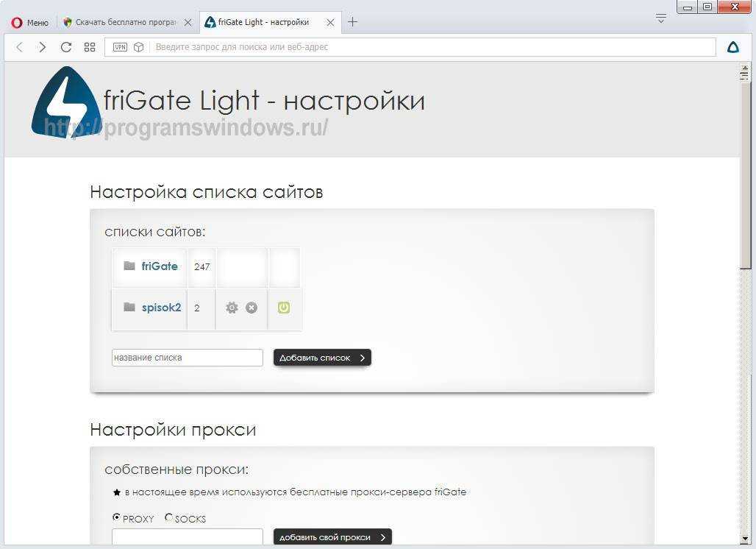Go back with the back arrow
This screenshot has height=549, width=756.
[19, 47]
